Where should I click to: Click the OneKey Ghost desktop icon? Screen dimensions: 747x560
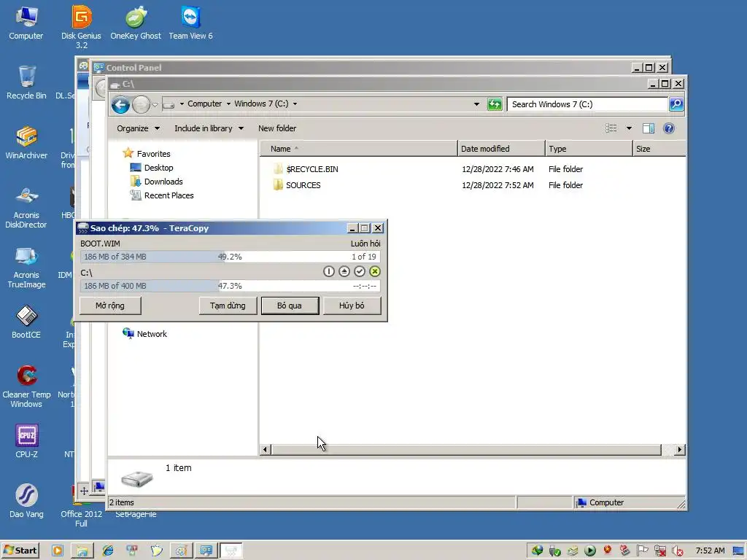(136, 23)
